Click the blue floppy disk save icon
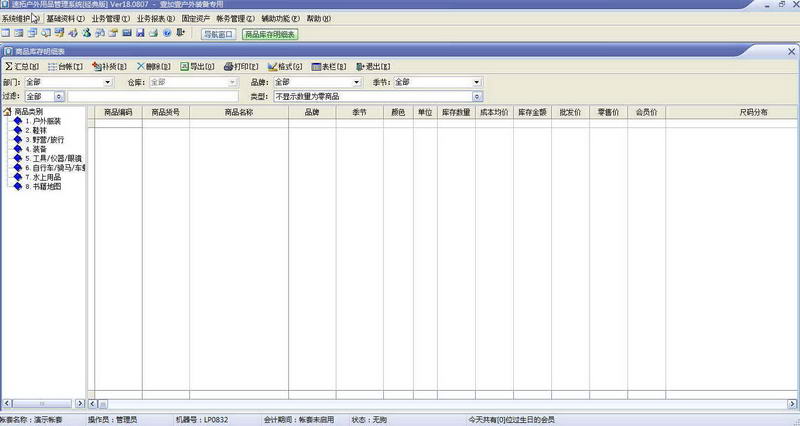The image size is (800, 426). pyautogui.click(x=140, y=33)
